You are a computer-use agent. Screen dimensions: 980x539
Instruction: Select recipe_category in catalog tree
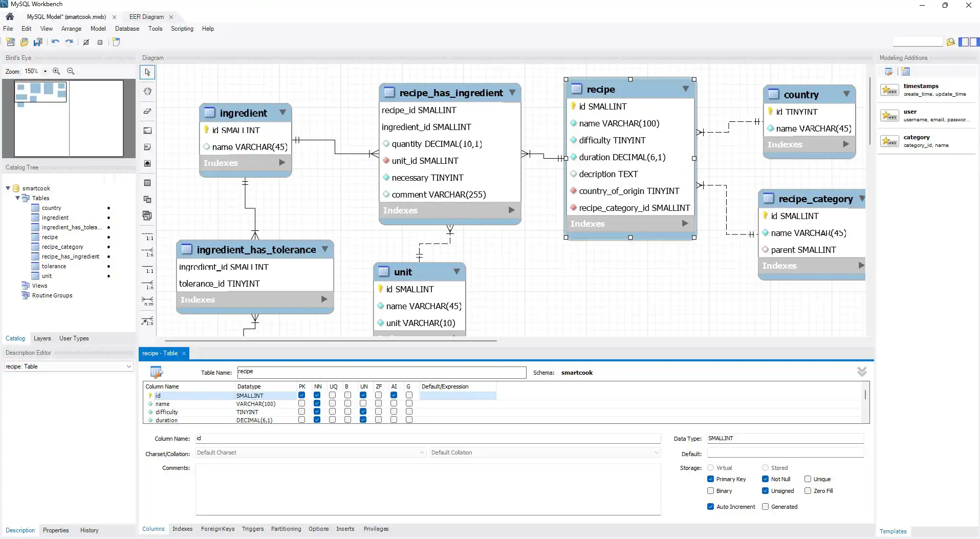click(x=62, y=247)
